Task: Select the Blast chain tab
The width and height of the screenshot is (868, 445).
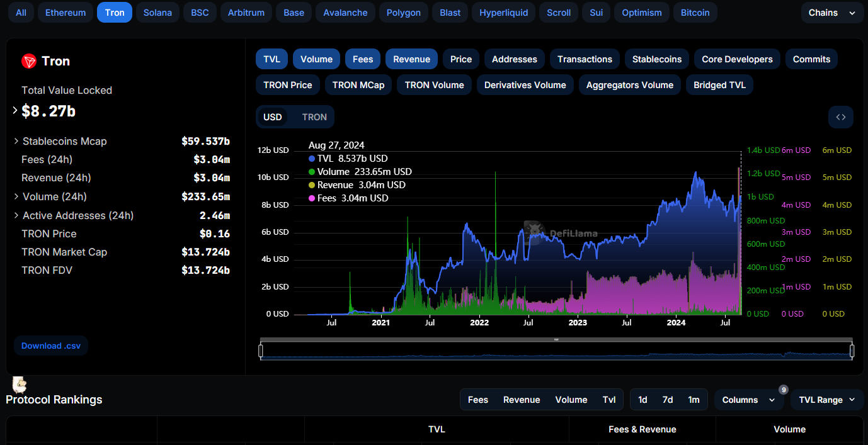Action: coord(450,13)
